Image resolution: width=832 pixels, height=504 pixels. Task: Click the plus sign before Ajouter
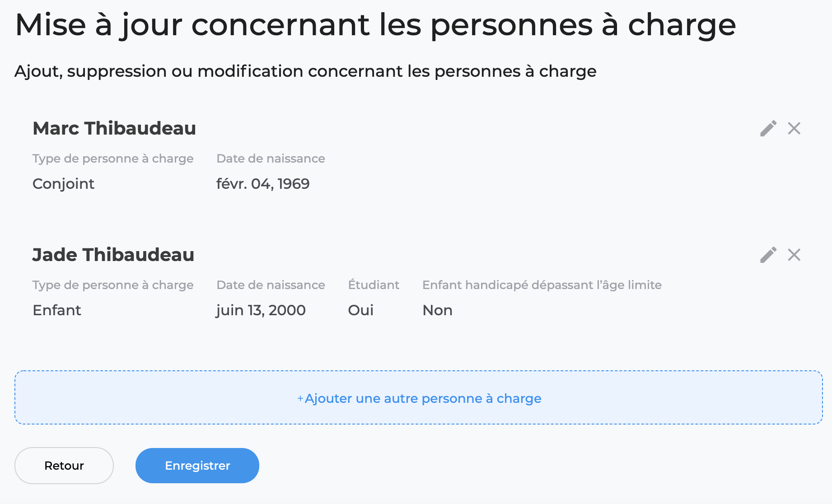point(300,398)
